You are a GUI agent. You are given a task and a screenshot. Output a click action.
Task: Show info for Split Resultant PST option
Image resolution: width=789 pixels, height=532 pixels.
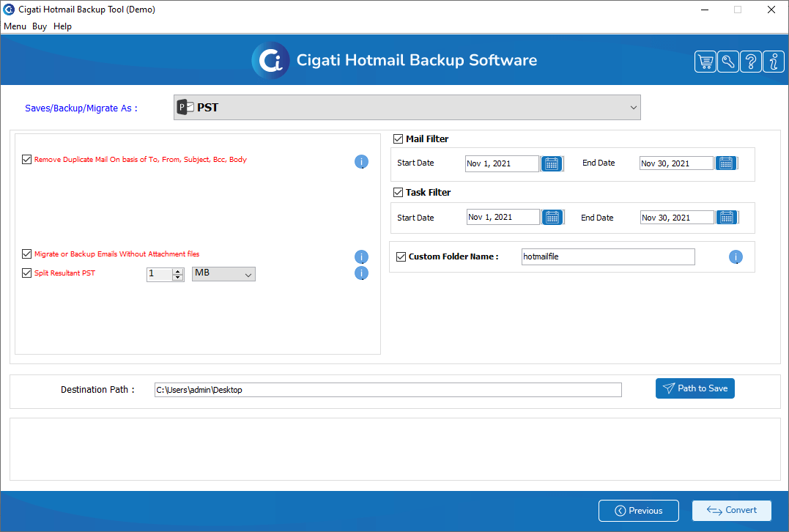[x=361, y=273]
